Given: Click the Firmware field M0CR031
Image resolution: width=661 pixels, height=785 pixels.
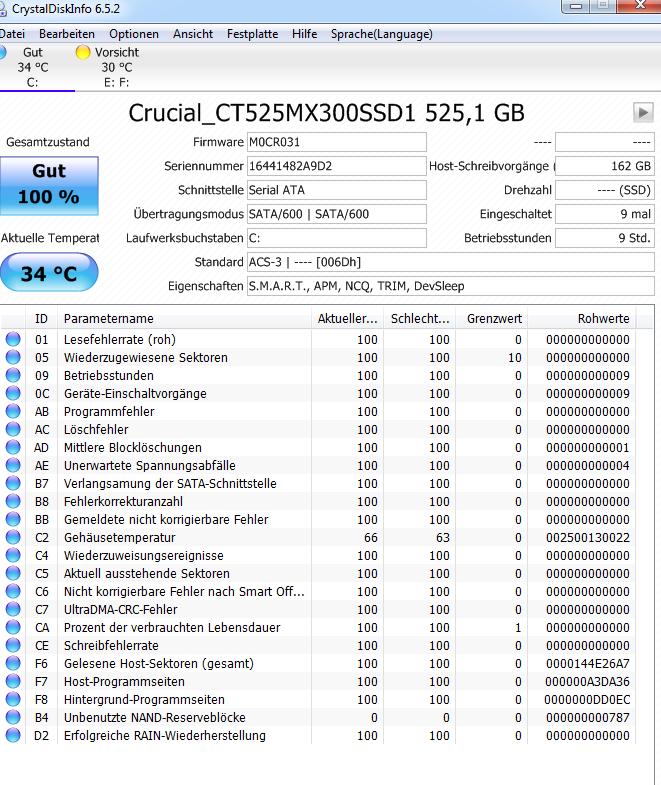Looking at the screenshot, I should click(337, 142).
